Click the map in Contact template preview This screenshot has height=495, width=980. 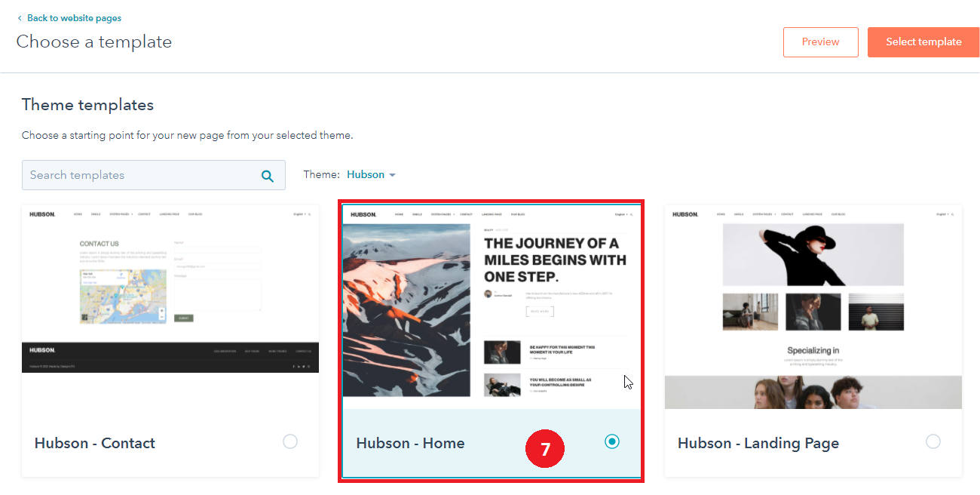point(123,297)
